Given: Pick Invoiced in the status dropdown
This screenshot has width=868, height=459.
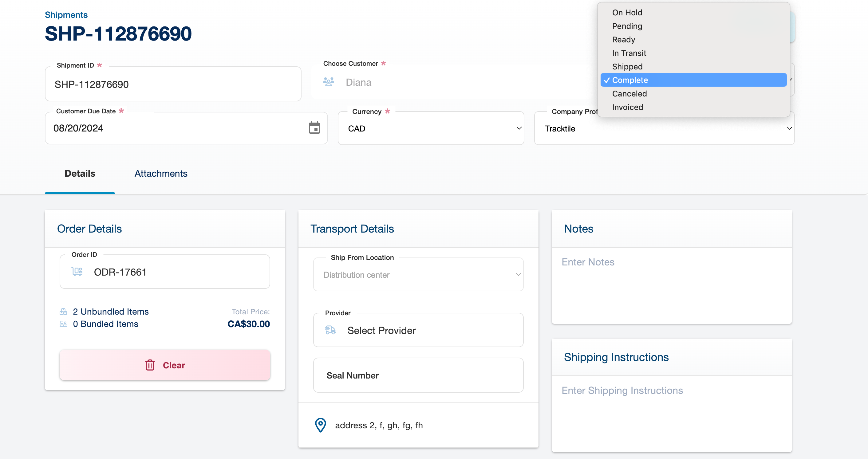Looking at the screenshot, I should (x=627, y=107).
